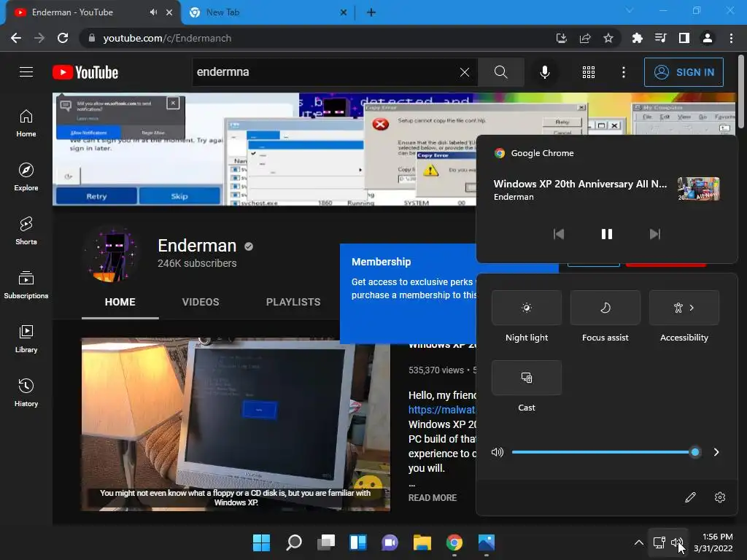Viewport: 747px width, 560px height.
Task: Click Chrome back arrow
Action: click(x=16, y=38)
